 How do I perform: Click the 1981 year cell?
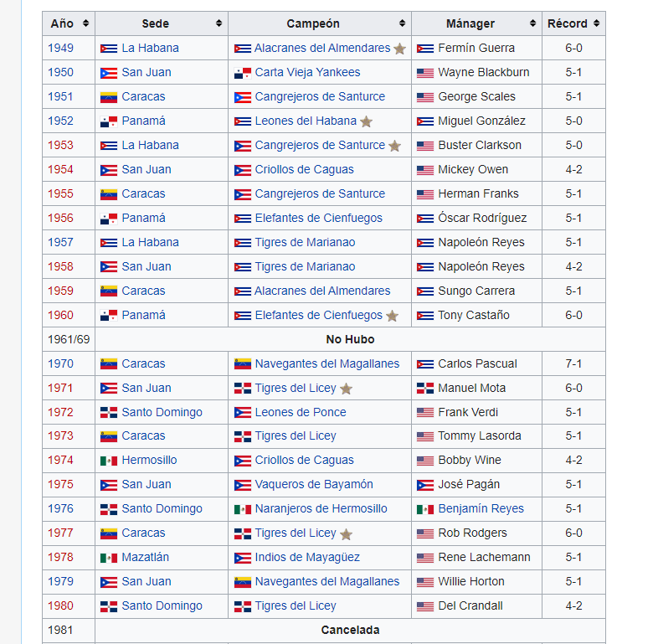[69, 630]
